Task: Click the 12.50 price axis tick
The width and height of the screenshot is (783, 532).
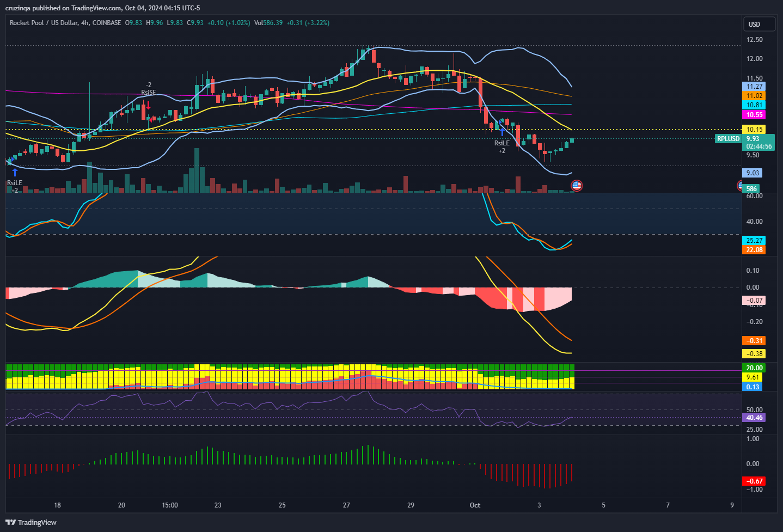Action: point(754,40)
